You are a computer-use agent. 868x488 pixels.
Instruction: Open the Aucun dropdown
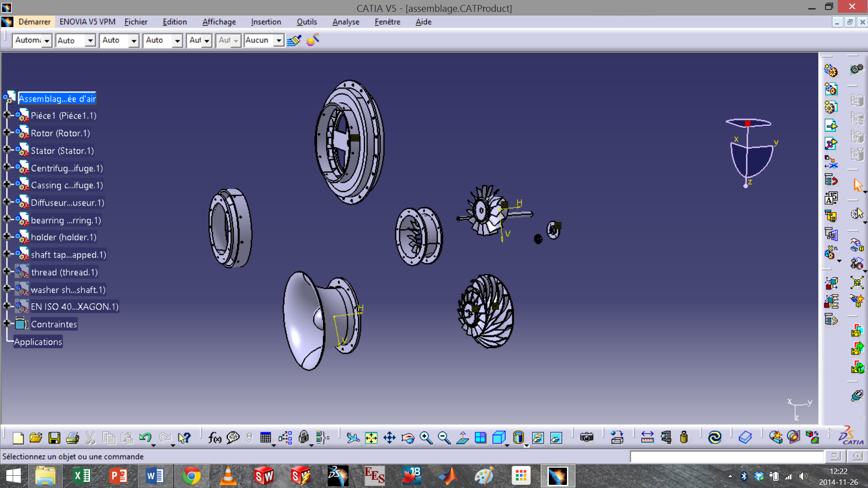point(279,41)
